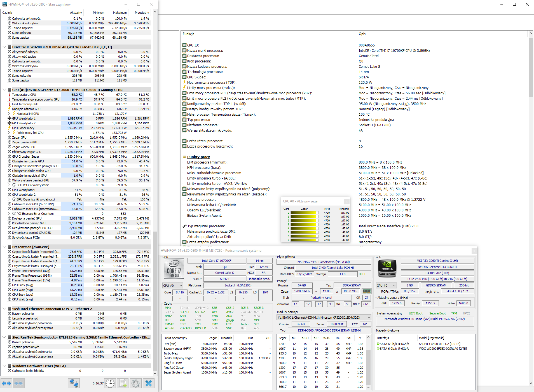Click the NVIDIA GeForce logo
Viewport: 534px width, 392px height.
(x=387, y=268)
